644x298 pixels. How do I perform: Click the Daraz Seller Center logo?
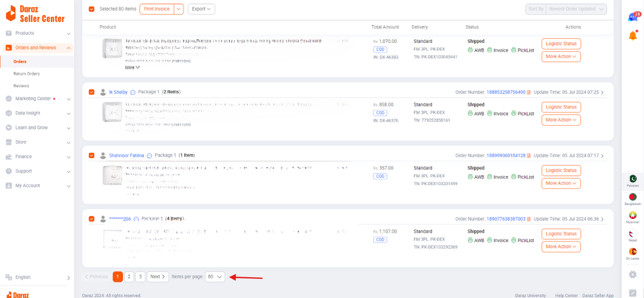pyautogui.click(x=35, y=13)
